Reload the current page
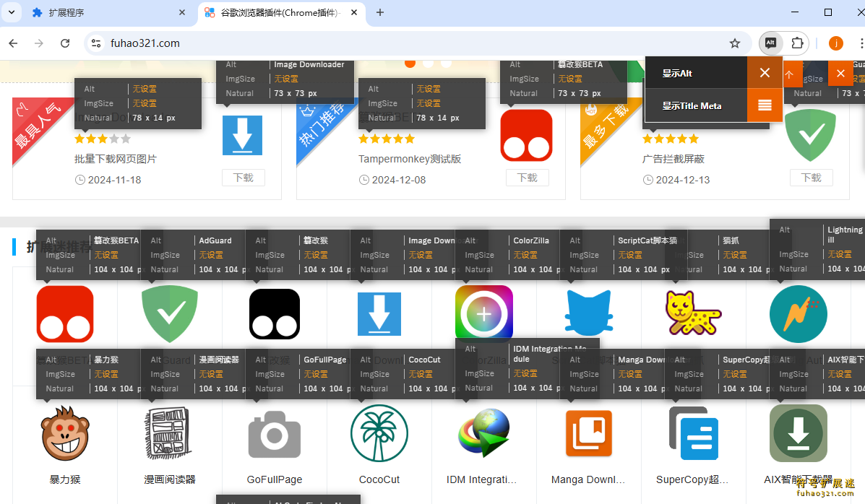This screenshot has width=865, height=504. coord(65,43)
